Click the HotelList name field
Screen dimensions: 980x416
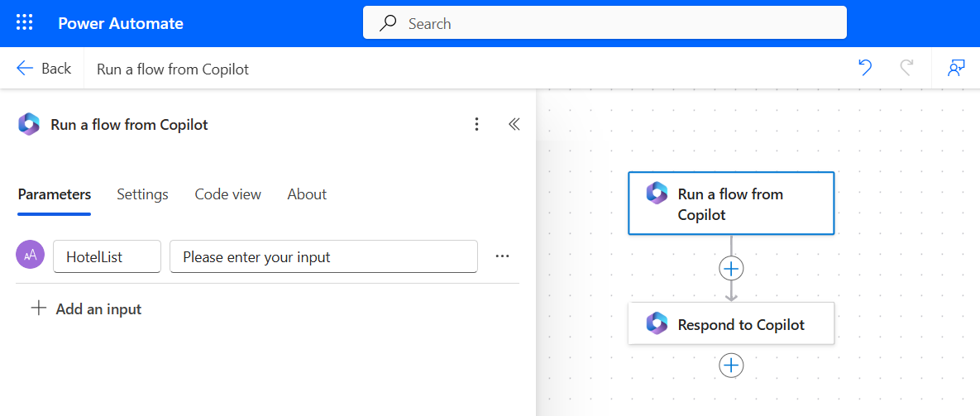(107, 257)
